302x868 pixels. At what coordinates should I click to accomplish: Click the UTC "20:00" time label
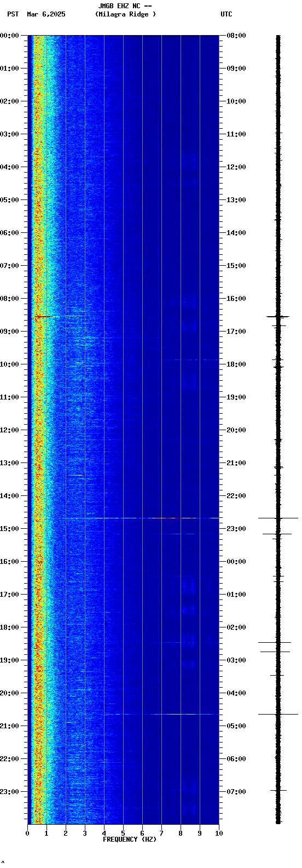236,430
